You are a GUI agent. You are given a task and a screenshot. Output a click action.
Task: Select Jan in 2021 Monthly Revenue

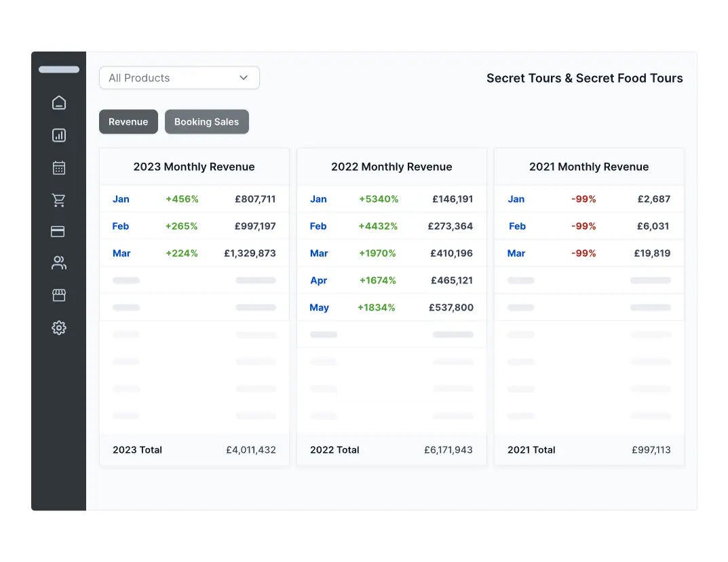(516, 199)
